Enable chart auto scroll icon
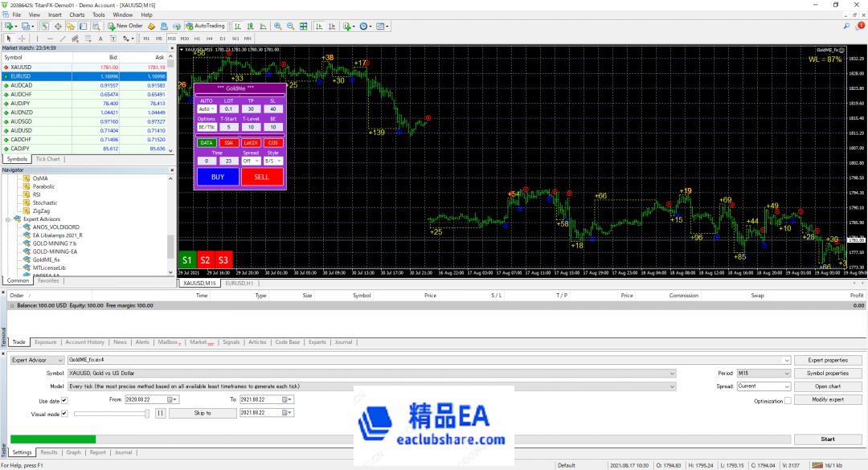The image size is (868, 470). click(319, 26)
